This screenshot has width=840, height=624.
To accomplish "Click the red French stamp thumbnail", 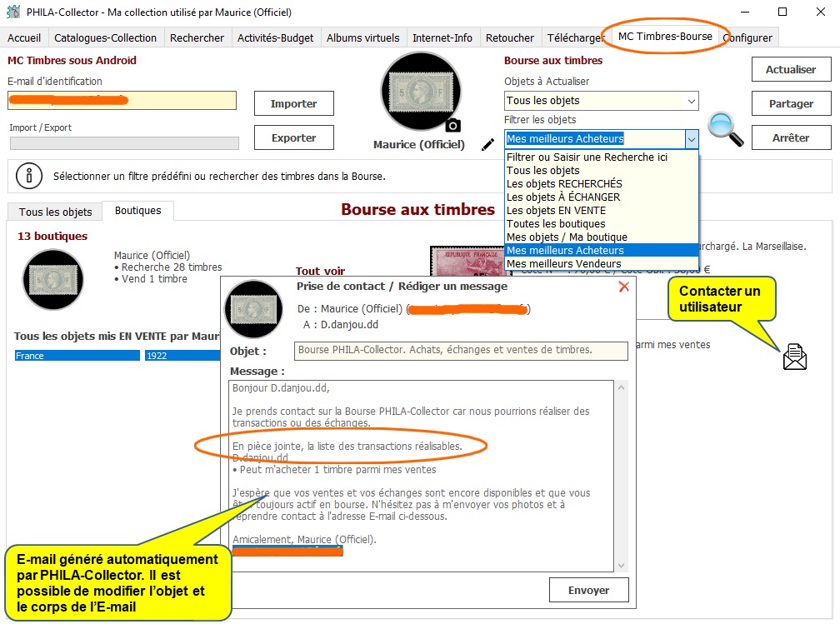I will pyautogui.click(x=467, y=260).
